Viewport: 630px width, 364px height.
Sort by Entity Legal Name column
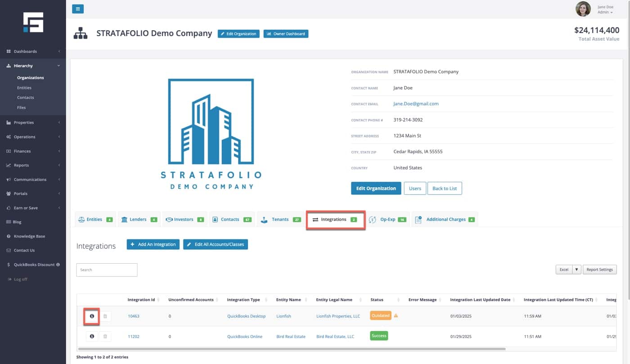(339, 300)
